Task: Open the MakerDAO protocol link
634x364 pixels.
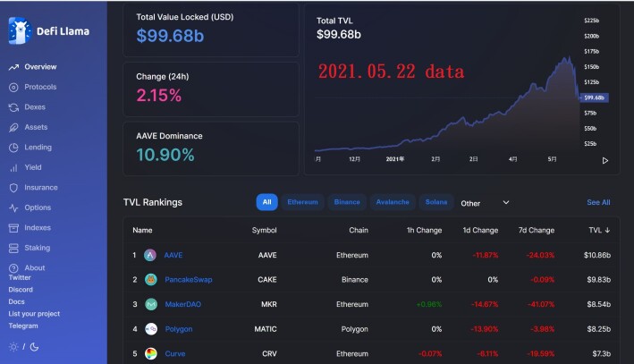Action: coord(182,305)
